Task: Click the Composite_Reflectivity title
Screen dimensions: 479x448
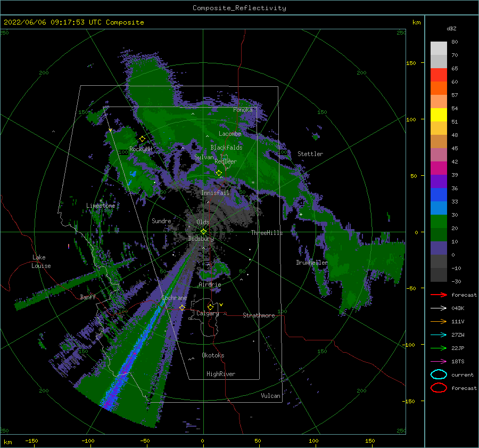Action: point(240,8)
